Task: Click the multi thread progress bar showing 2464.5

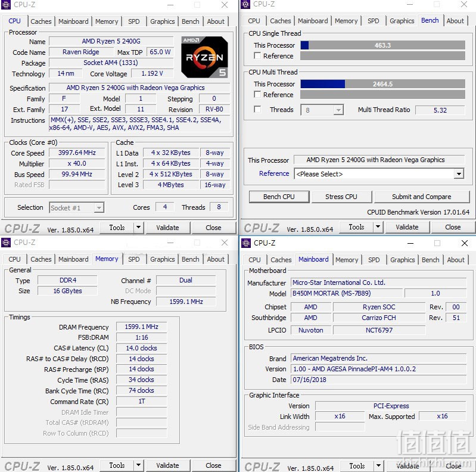Action: [x=383, y=84]
